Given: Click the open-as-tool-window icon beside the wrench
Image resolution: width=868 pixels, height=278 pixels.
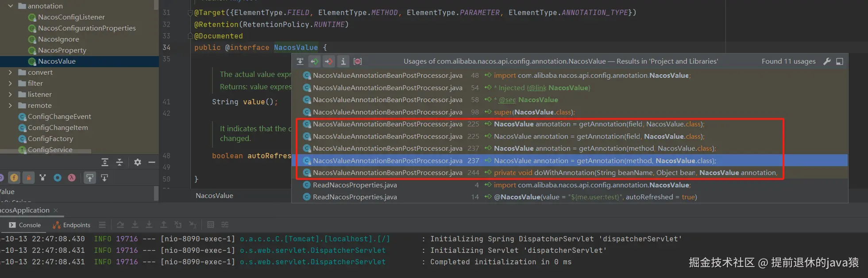Looking at the screenshot, I should coord(840,61).
